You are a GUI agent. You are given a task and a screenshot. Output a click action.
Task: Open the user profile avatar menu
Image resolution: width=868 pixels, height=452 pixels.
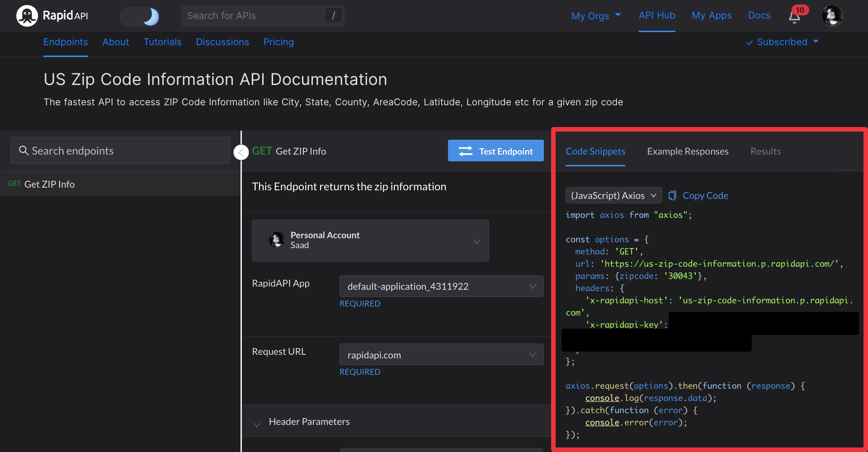click(x=832, y=16)
